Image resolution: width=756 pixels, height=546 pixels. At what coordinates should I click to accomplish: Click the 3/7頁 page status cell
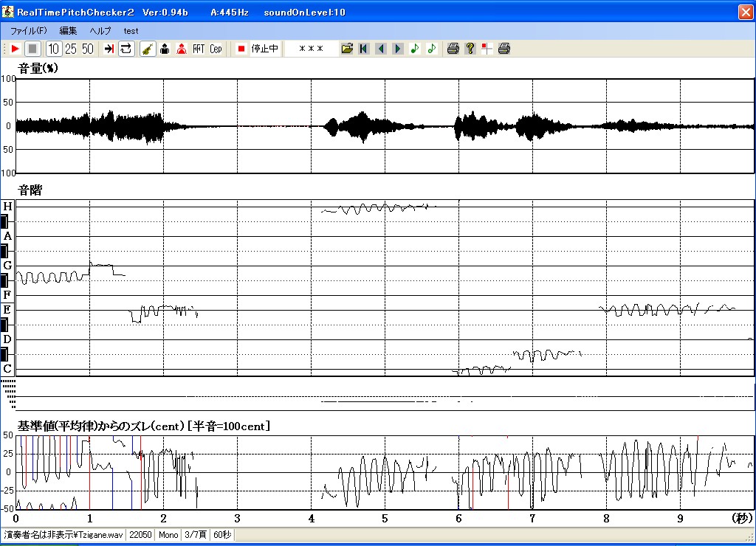point(195,535)
